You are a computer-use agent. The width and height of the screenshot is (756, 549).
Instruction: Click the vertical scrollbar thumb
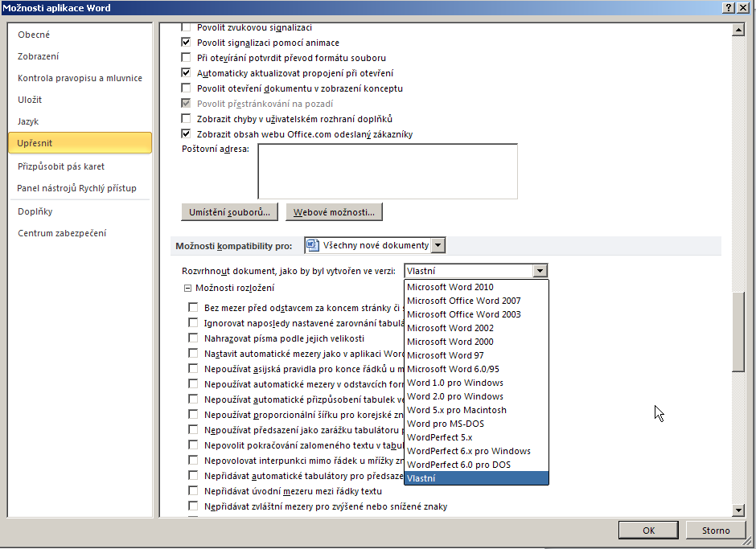tap(738, 332)
